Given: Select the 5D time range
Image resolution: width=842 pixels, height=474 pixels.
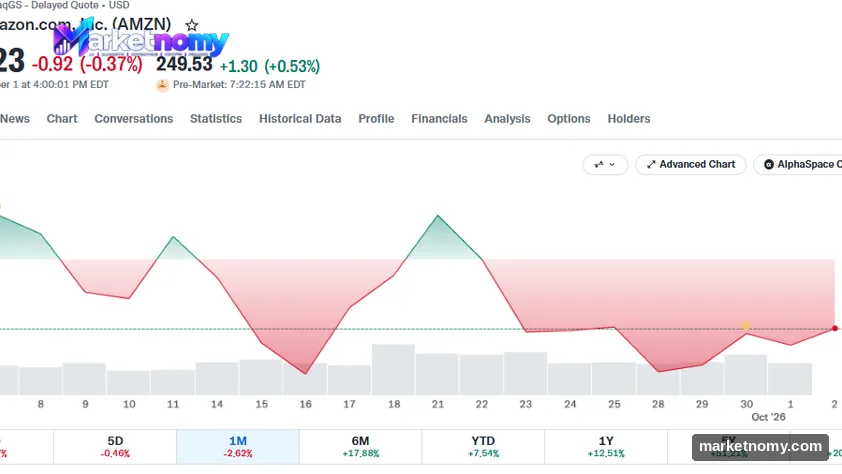Looking at the screenshot, I should [x=115, y=447].
